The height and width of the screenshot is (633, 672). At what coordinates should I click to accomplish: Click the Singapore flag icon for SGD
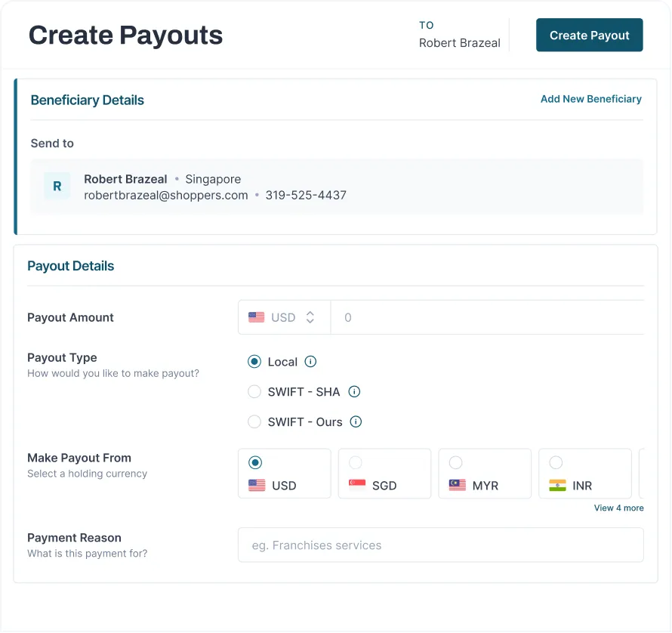357,486
